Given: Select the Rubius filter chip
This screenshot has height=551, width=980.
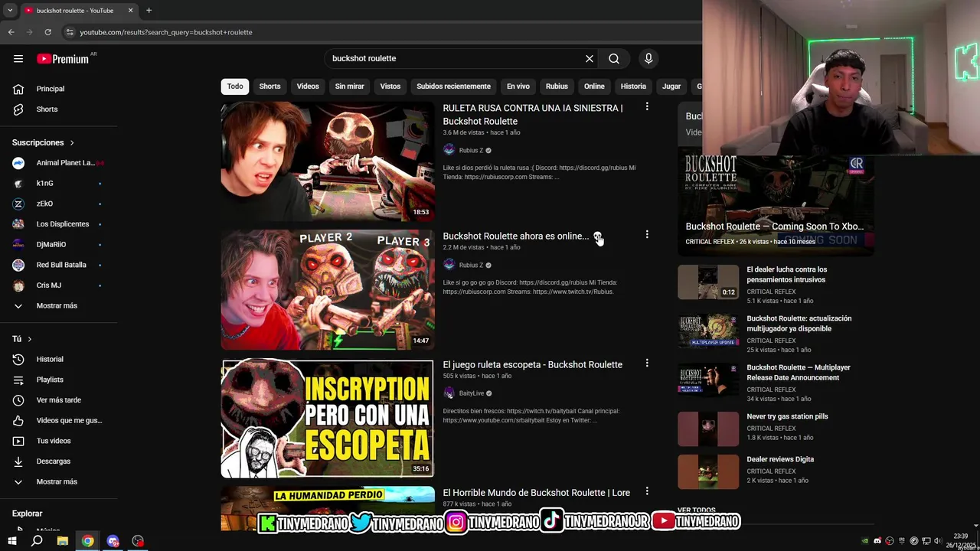Looking at the screenshot, I should point(557,86).
